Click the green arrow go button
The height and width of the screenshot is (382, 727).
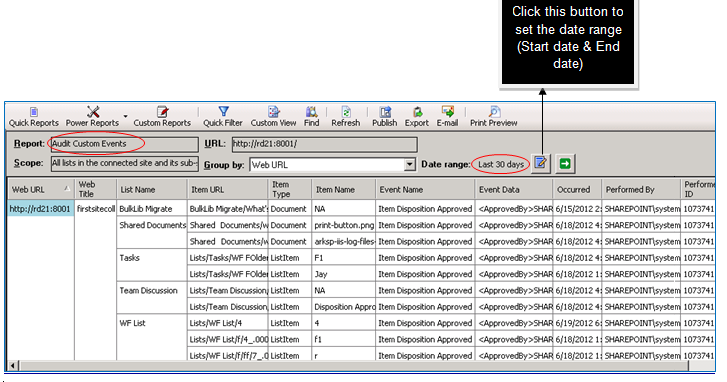565,164
